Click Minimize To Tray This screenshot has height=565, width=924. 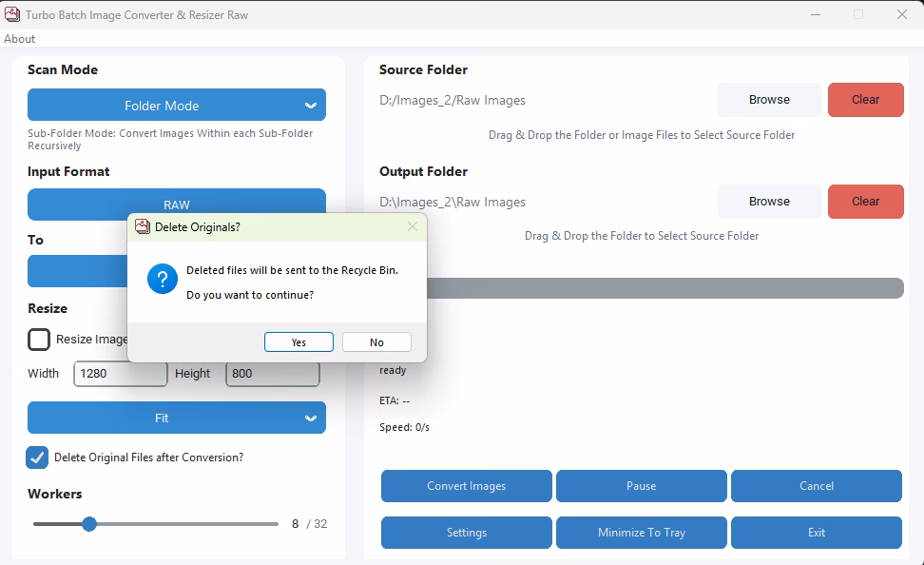click(x=641, y=533)
